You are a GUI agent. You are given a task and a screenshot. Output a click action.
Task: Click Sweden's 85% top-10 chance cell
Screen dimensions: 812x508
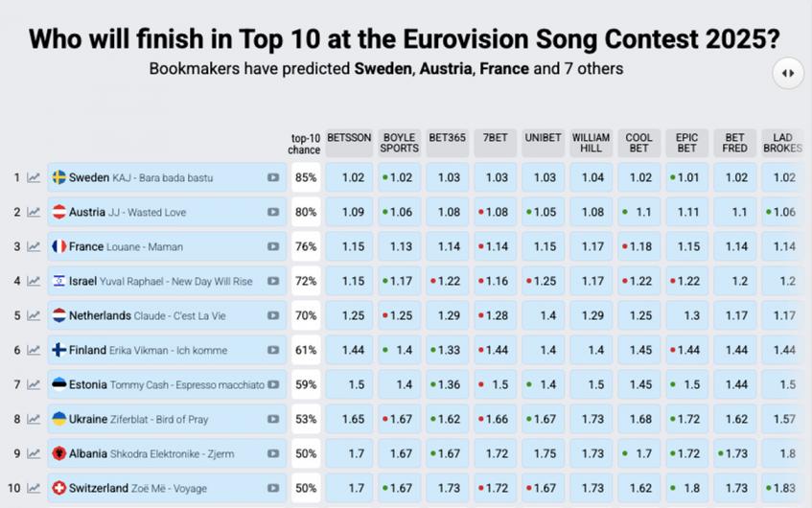point(306,177)
